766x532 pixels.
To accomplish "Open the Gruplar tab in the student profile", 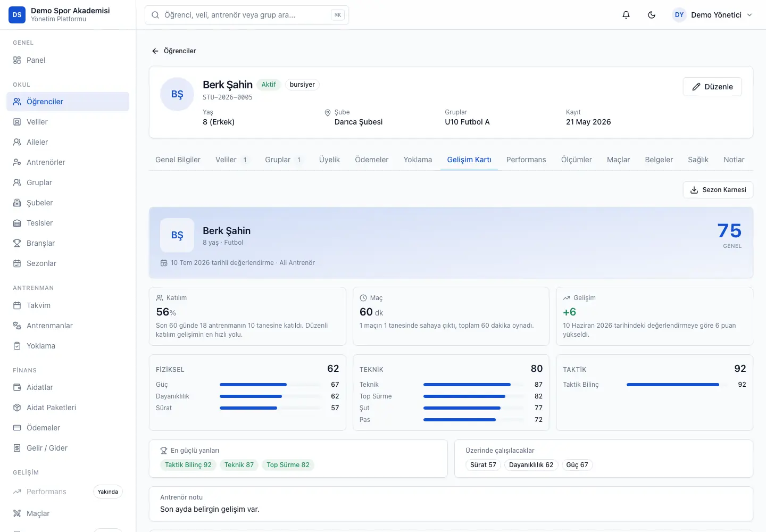I will coord(284,160).
